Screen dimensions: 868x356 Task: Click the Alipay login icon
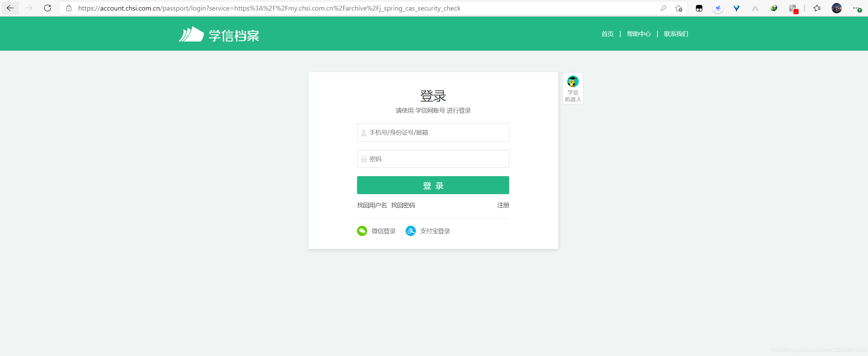(410, 231)
